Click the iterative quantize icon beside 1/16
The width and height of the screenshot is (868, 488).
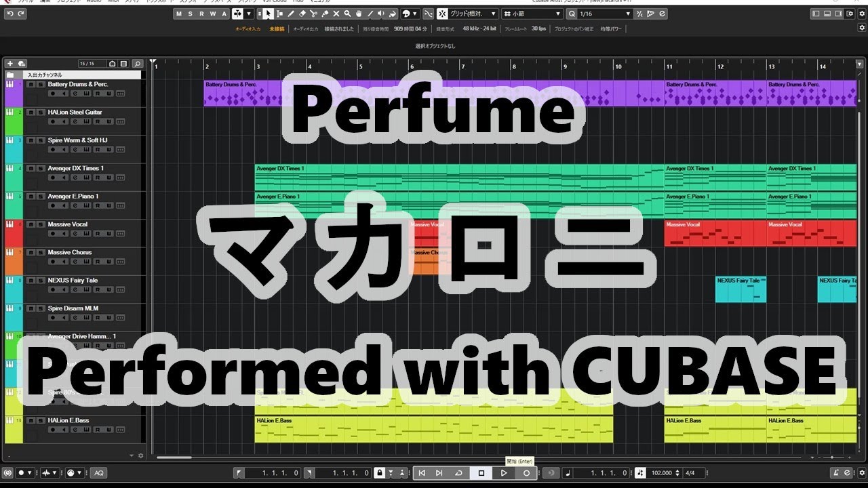pyautogui.click(x=640, y=14)
